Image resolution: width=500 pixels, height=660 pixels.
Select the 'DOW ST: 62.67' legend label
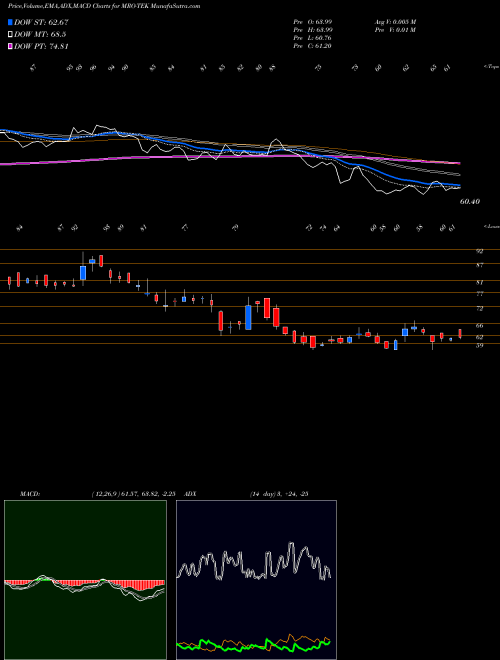tap(41, 22)
